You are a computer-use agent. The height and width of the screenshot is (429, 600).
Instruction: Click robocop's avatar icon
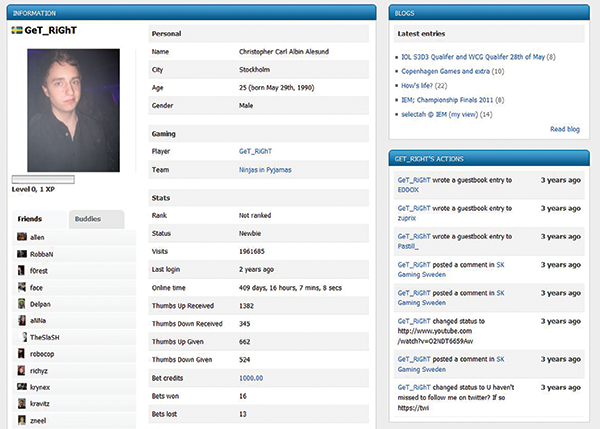[x=22, y=353]
